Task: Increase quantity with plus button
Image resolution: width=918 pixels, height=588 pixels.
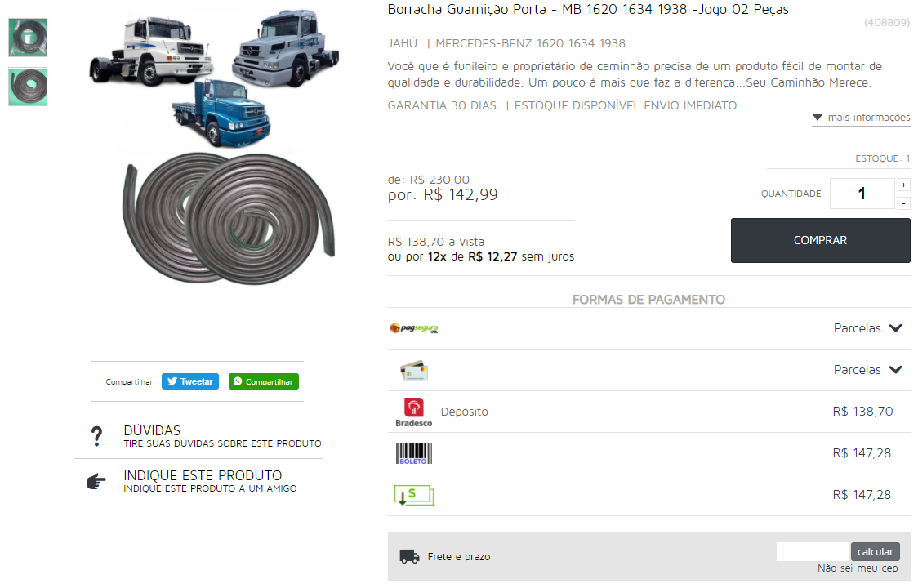Action: point(904,185)
